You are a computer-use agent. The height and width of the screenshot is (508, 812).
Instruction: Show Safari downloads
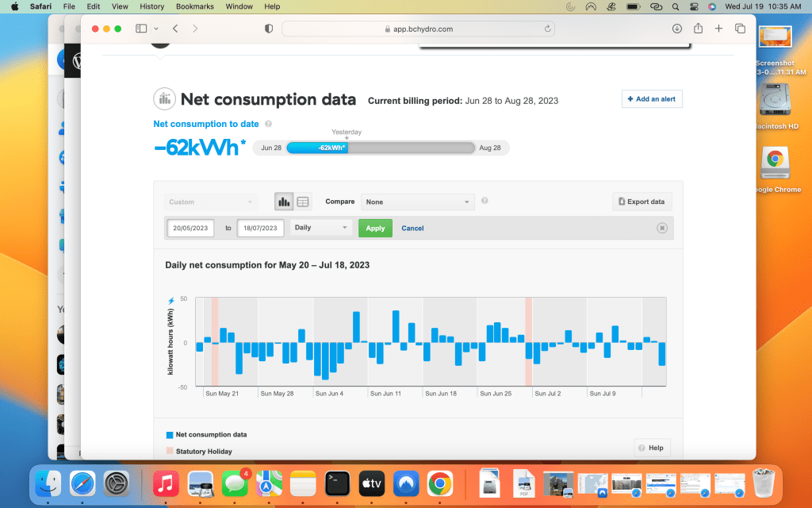(676, 29)
